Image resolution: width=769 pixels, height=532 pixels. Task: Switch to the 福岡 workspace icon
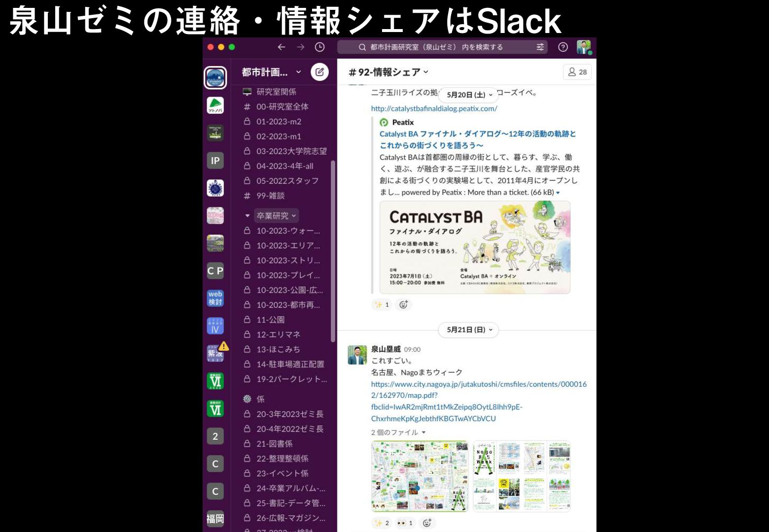click(215, 519)
